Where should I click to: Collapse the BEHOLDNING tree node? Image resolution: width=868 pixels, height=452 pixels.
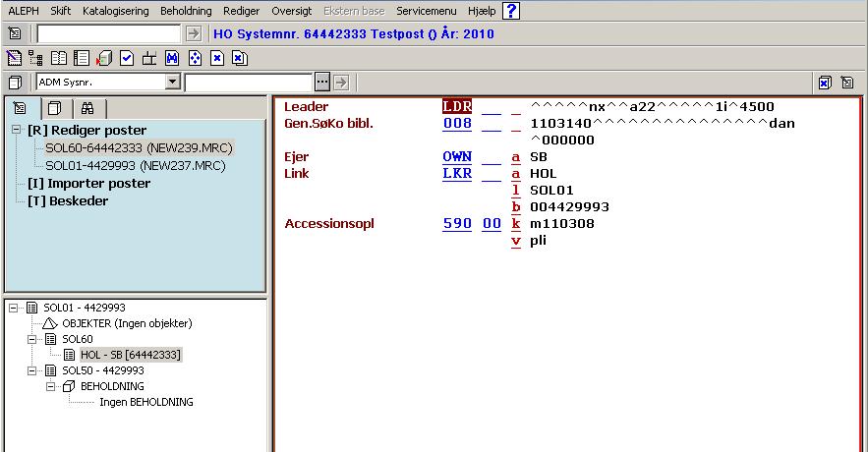50,386
